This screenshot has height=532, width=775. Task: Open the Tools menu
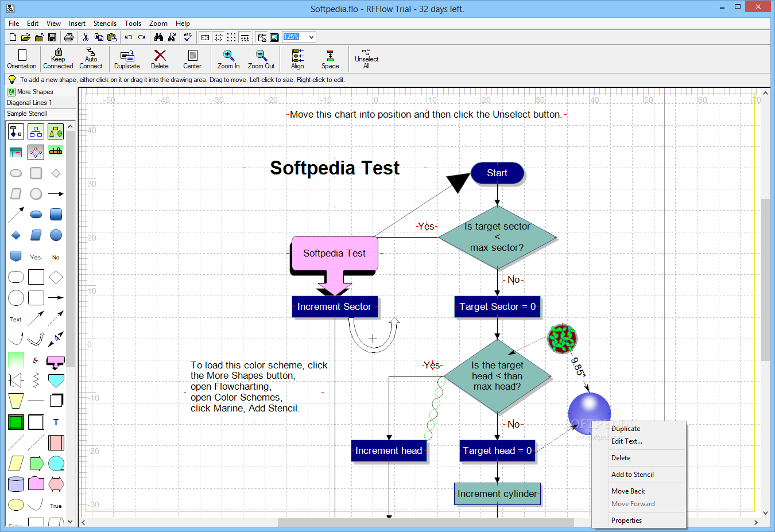tap(133, 24)
